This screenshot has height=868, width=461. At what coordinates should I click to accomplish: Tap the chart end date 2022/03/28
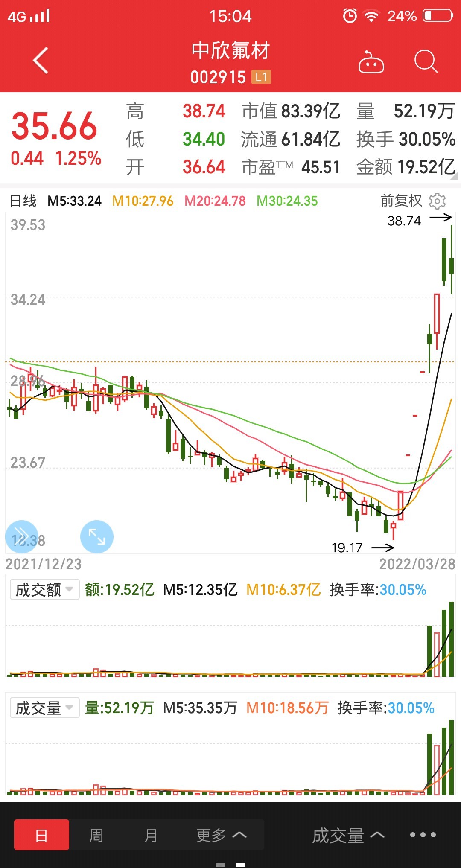[417, 564]
